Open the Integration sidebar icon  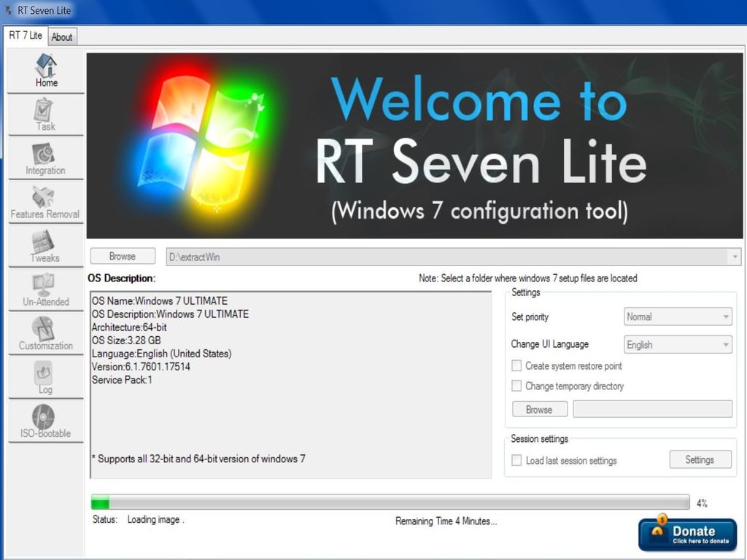[x=43, y=153]
